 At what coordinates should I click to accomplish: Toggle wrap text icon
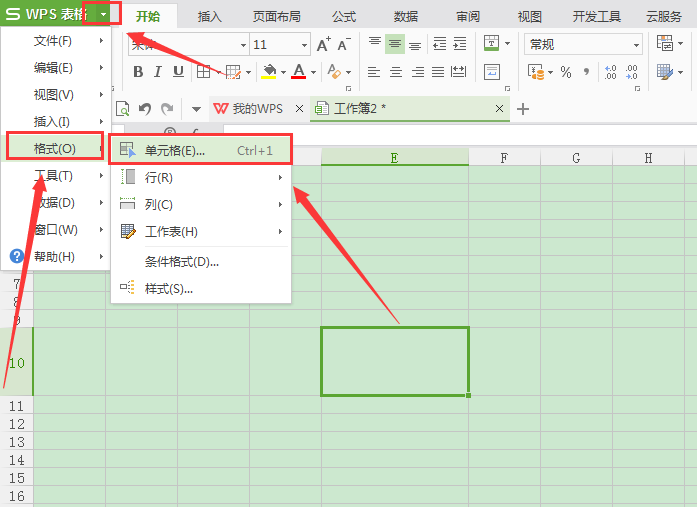[x=492, y=72]
